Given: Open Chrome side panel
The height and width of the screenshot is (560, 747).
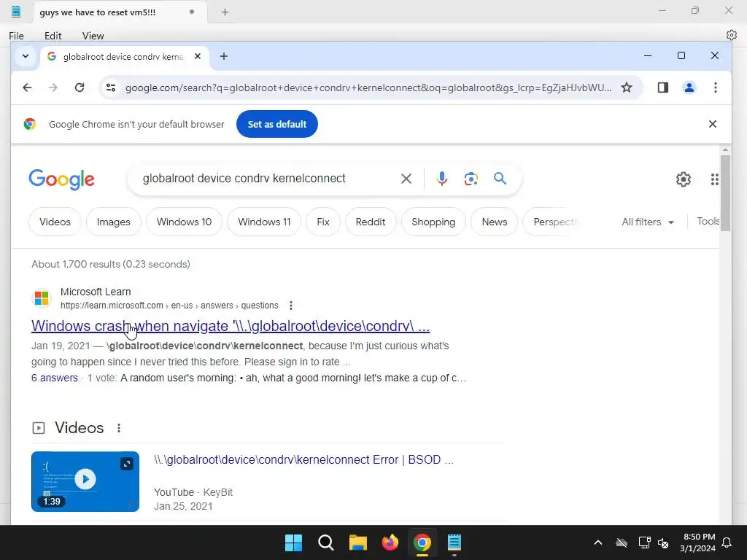Looking at the screenshot, I should click(662, 87).
